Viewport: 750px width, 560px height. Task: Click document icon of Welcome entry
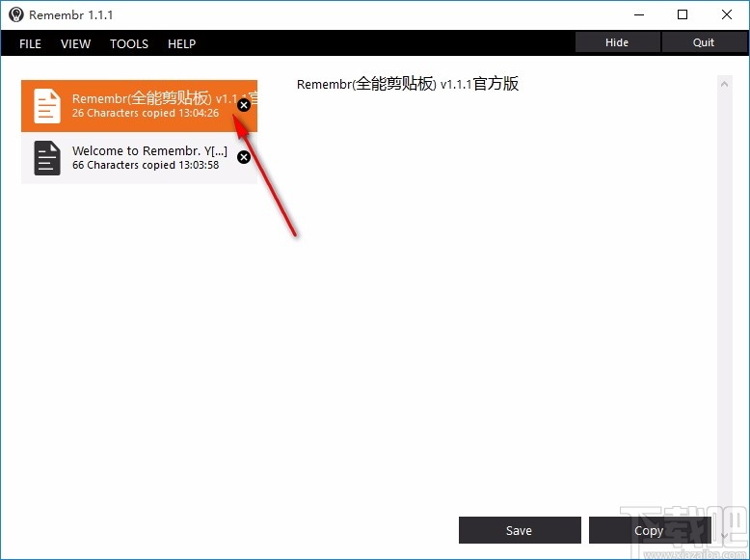pos(47,158)
